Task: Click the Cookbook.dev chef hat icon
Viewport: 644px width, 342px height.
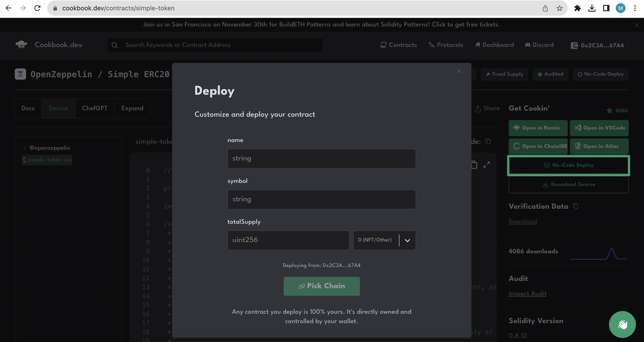Action: pyautogui.click(x=21, y=45)
